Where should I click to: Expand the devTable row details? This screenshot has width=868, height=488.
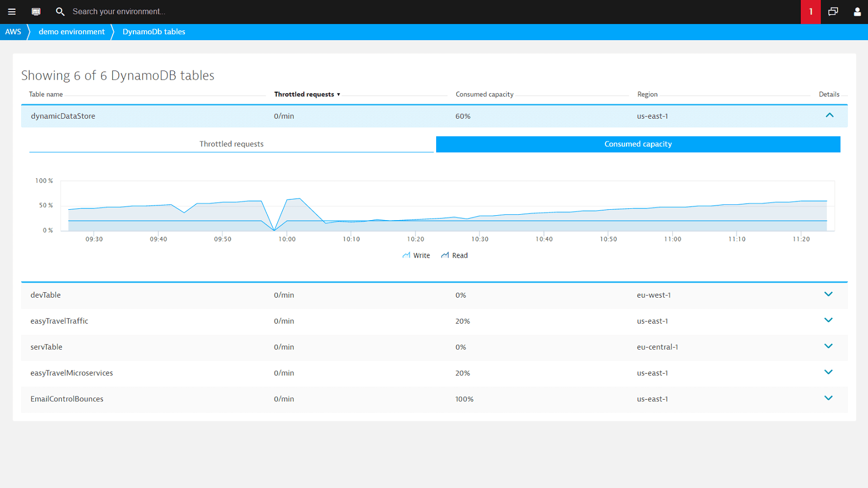click(828, 294)
